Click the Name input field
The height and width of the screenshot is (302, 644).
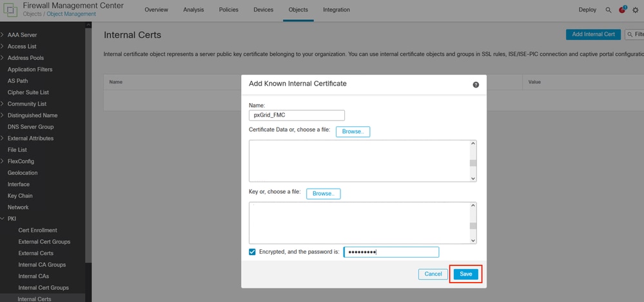(x=297, y=115)
